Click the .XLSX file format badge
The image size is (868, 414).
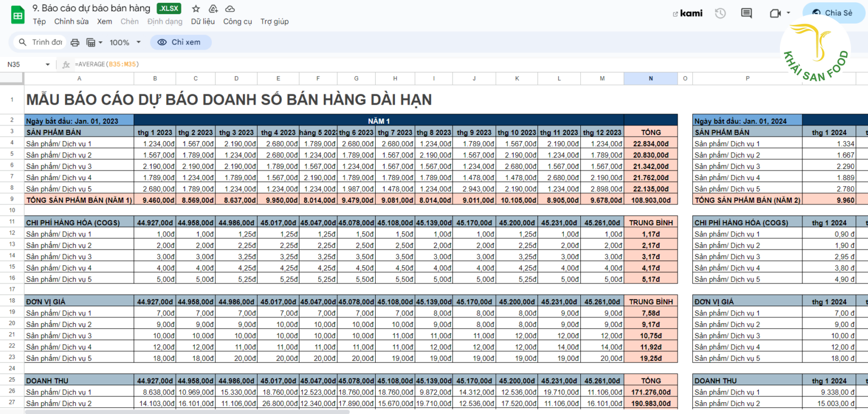(170, 8)
